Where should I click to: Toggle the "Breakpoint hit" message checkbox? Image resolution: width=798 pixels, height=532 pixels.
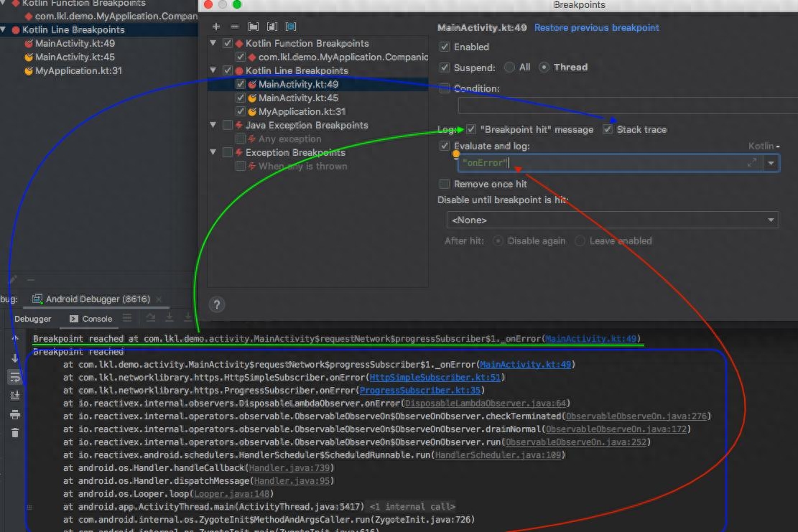pyautogui.click(x=470, y=130)
